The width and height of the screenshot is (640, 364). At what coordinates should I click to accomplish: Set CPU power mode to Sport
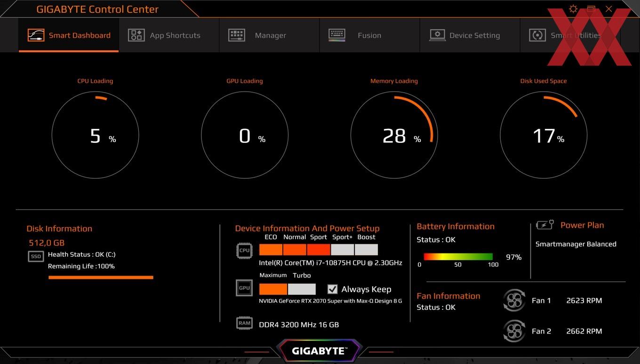[319, 249]
